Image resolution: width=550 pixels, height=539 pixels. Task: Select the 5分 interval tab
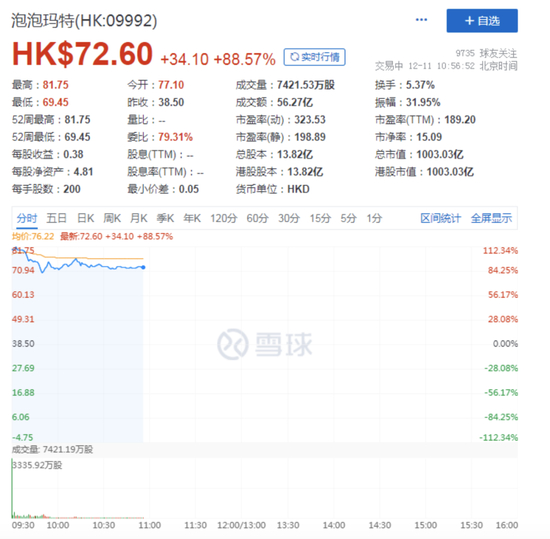(349, 218)
